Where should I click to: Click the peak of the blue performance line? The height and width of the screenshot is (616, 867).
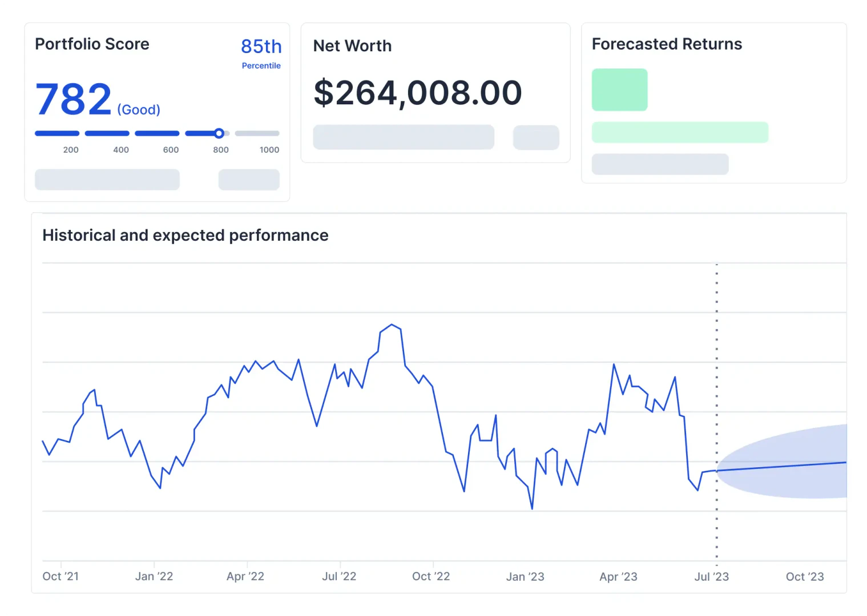point(392,325)
